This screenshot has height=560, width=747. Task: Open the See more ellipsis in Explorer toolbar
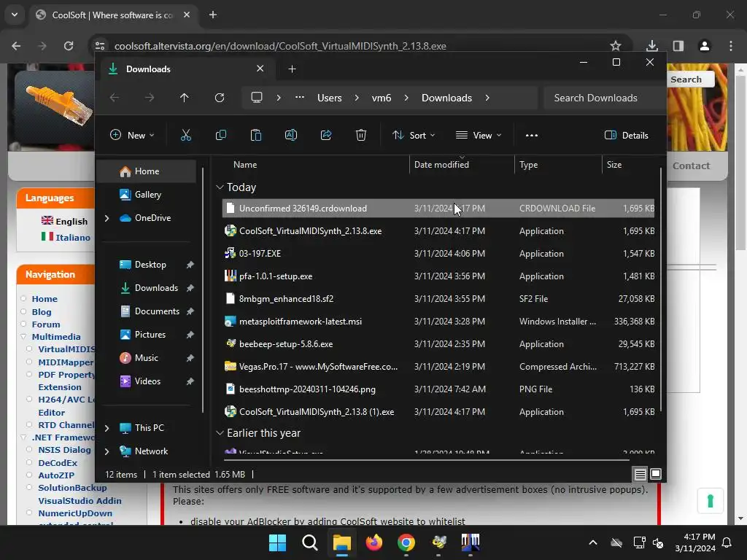(532, 135)
